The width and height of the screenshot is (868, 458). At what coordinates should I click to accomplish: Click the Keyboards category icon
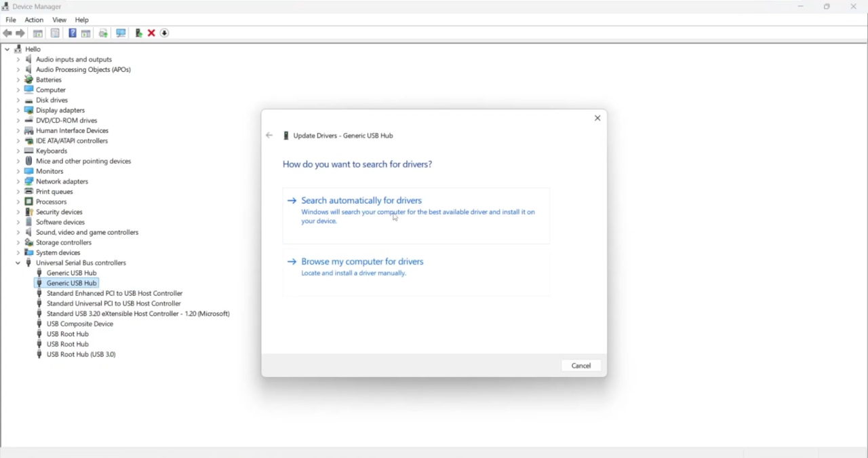28,151
